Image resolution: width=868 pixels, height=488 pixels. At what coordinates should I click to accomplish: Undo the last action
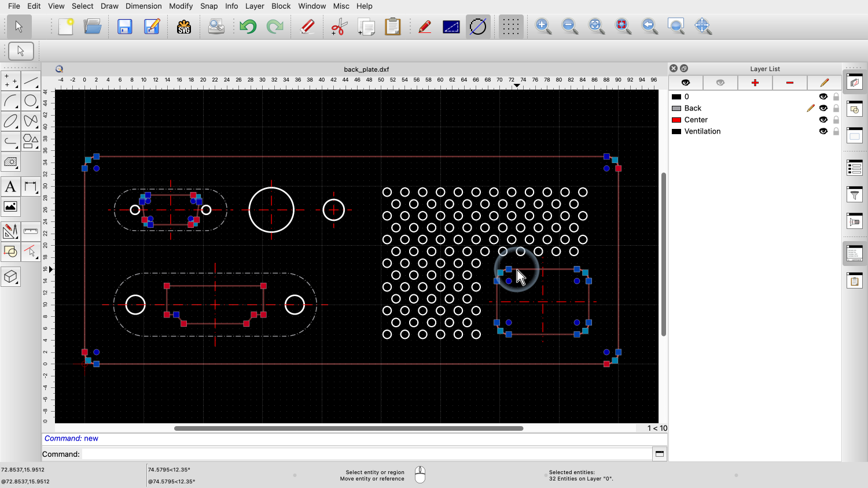(248, 27)
